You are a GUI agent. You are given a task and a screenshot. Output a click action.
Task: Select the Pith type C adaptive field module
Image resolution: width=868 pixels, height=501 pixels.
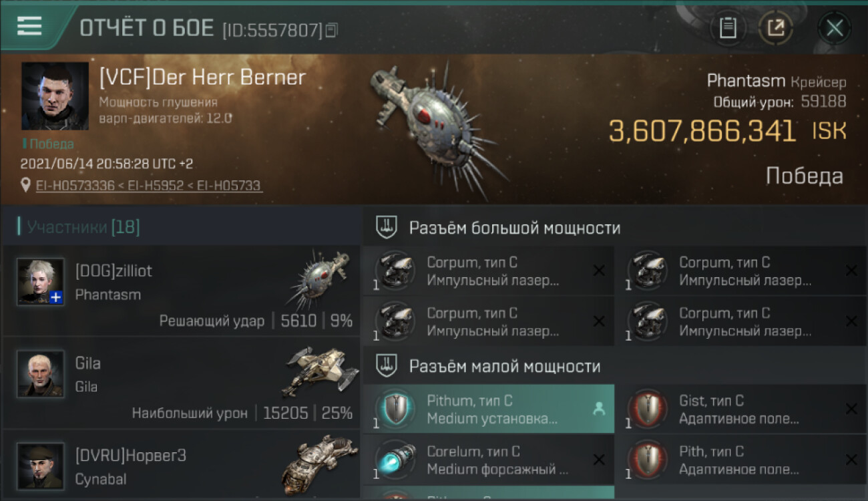tap(741, 460)
